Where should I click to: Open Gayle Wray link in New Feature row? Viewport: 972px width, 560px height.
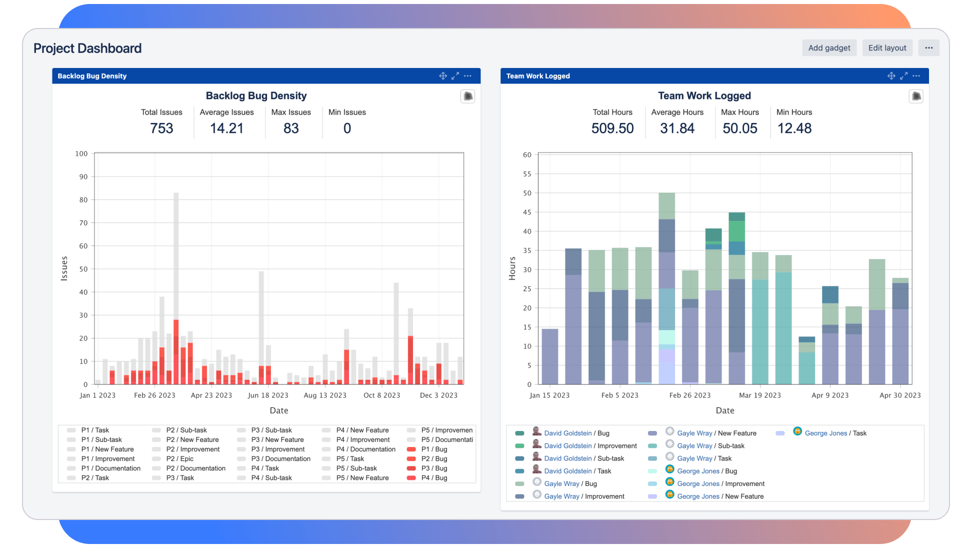point(694,433)
